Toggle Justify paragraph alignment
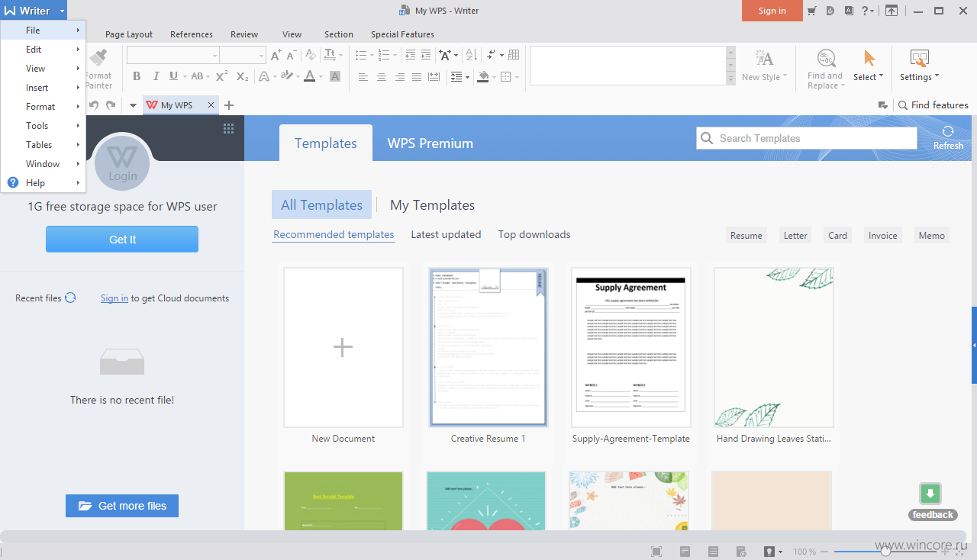 [417, 77]
